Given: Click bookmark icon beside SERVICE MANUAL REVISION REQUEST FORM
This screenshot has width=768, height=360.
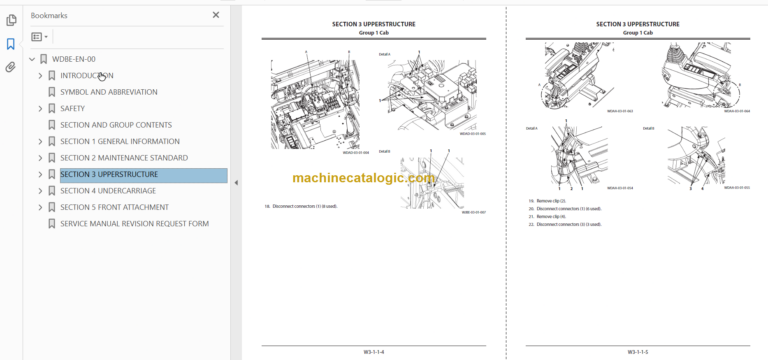Looking at the screenshot, I should 51,224.
